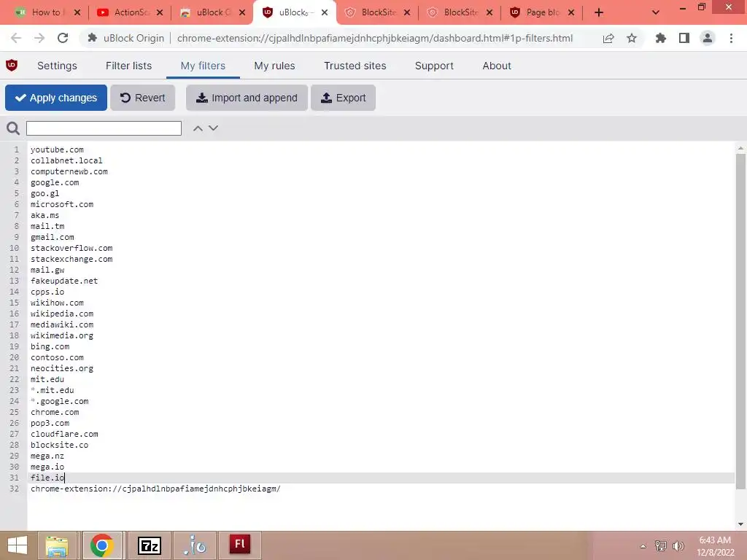
Task: Click the 'mega.nz' filter line
Action: coord(47,456)
